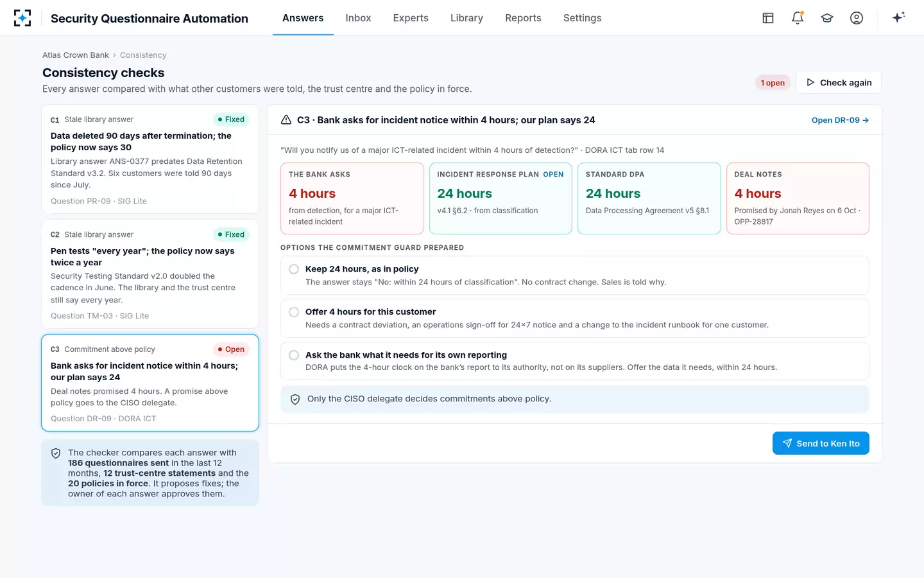The width and height of the screenshot is (924, 578).
Task: Click the shield icon in checker info box
Action: (56, 453)
